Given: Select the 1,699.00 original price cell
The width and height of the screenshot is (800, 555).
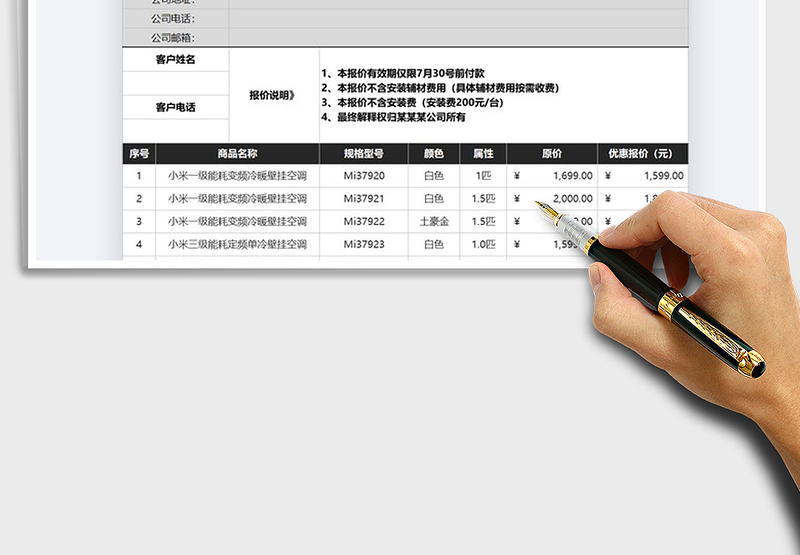Looking at the screenshot, I should [552, 176].
